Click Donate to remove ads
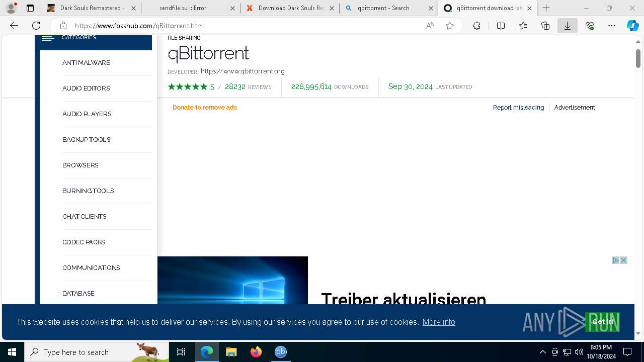The image size is (644, 362). pyautogui.click(x=205, y=108)
